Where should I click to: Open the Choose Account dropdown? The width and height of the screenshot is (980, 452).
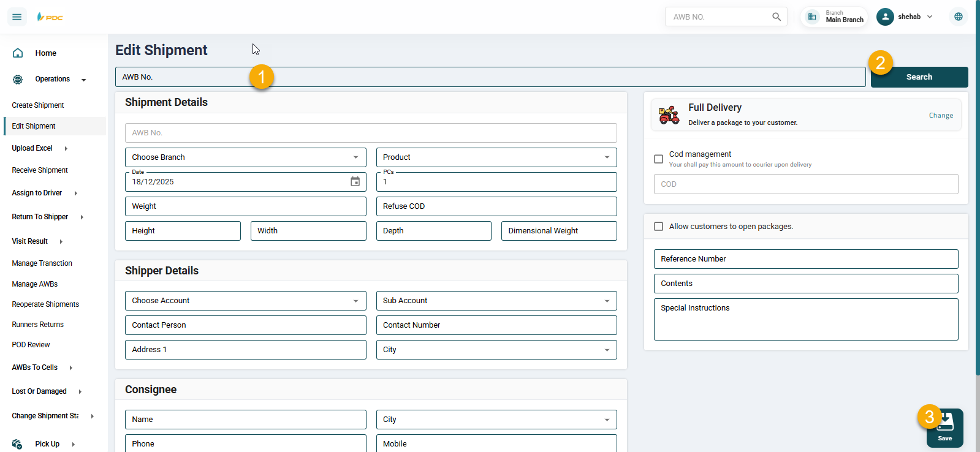click(246, 301)
